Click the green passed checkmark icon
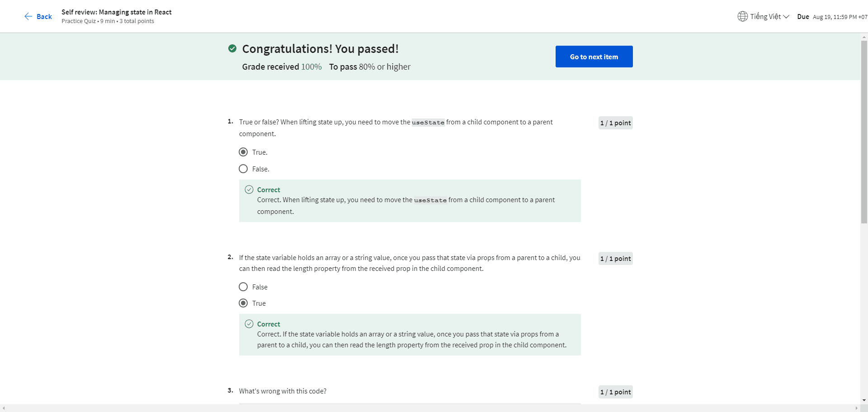This screenshot has height=412, width=868. [x=232, y=48]
